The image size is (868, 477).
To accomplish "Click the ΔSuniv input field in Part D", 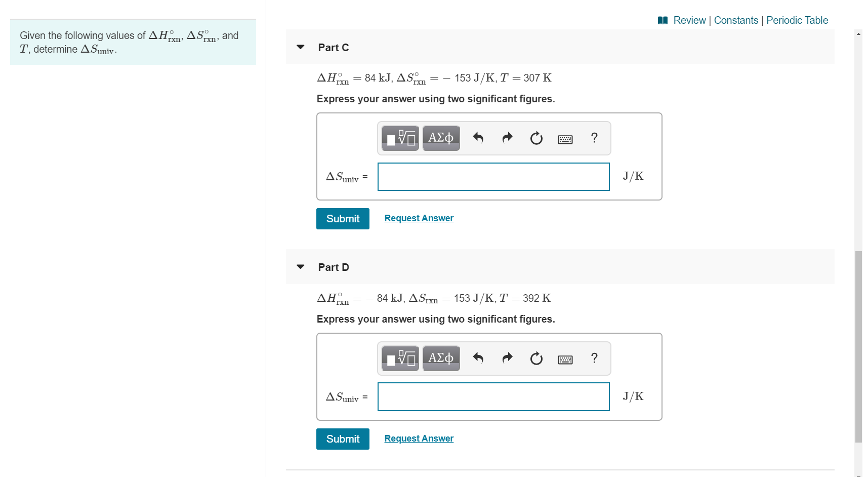I will click(x=493, y=396).
